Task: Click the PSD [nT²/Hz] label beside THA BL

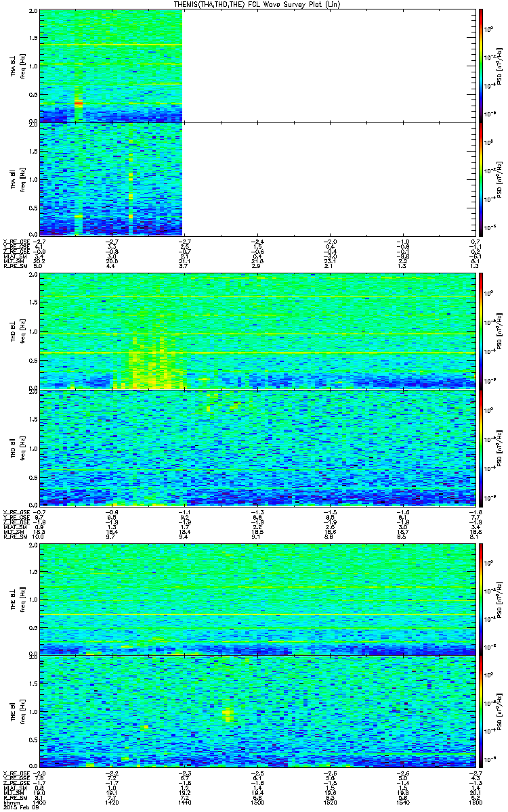Action: (x=499, y=66)
